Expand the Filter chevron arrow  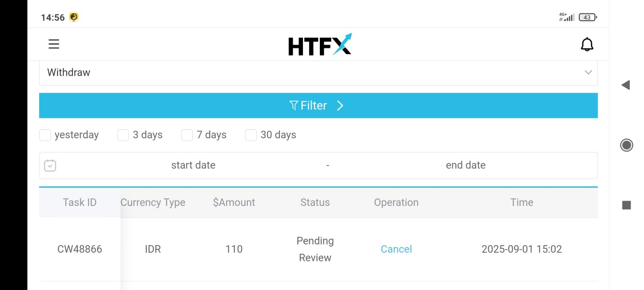(x=340, y=105)
